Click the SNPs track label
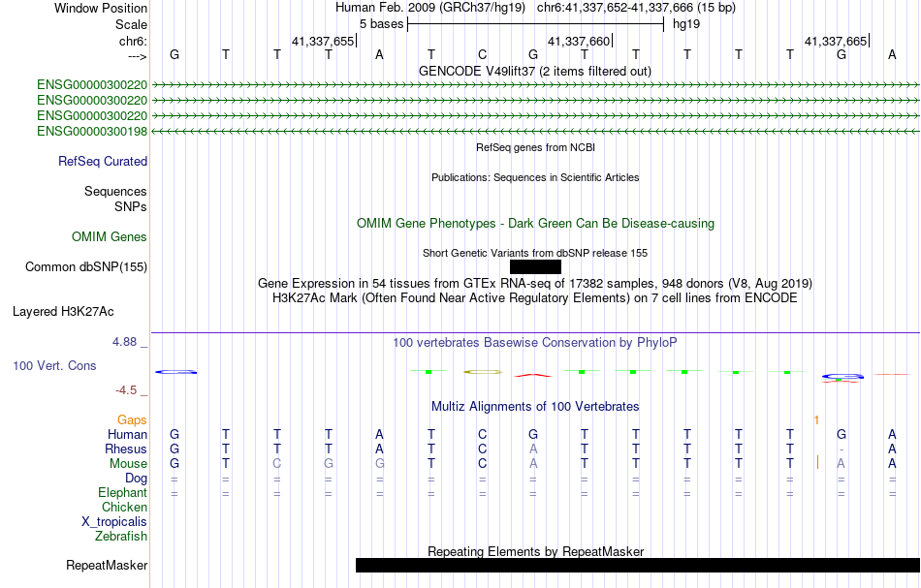Image resolution: width=921 pixels, height=588 pixels. [131, 206]
